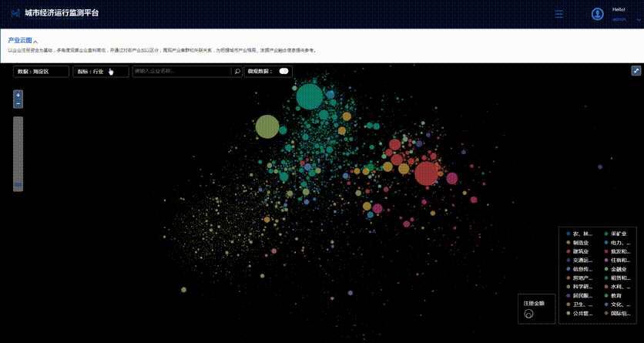The height and width of the screenshot is (343, 644).
Task: Select 文化 legend entry
Action: 617,304
